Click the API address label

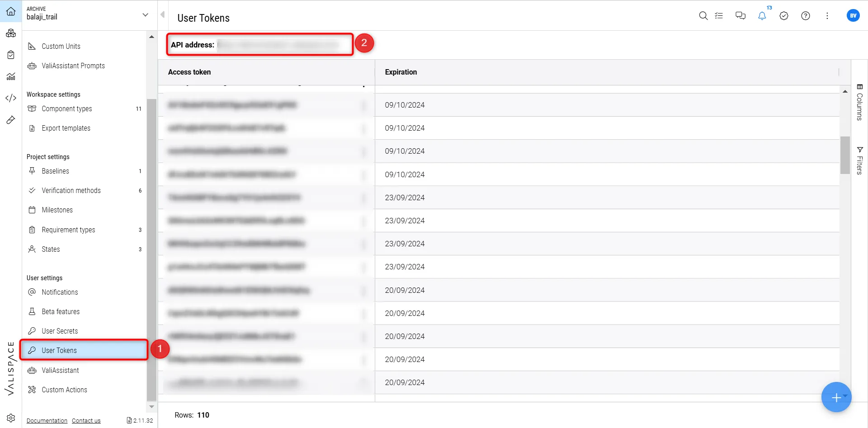coord(193,45)
